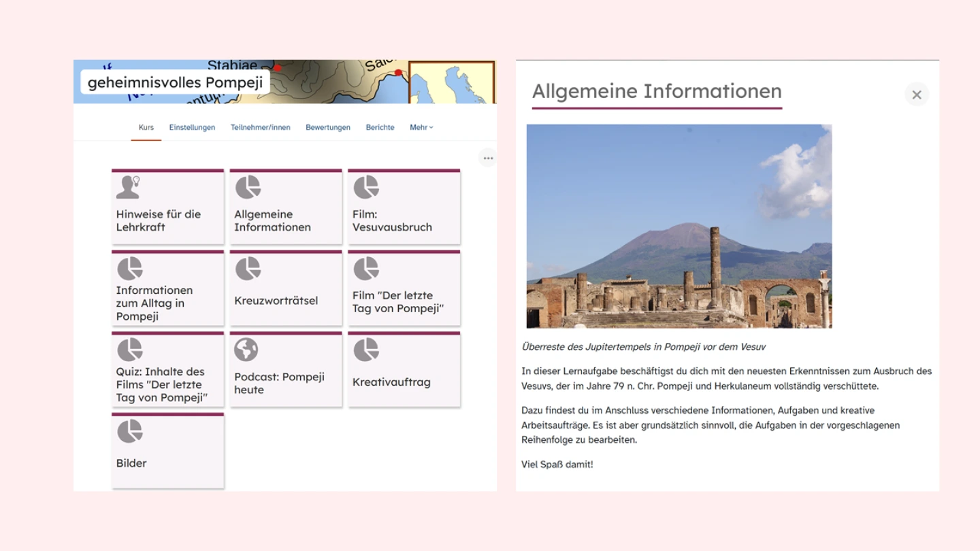The height and width of the screenshot is (551, 980).
Task: Click the geheimnisvolles Pompeji course title
Action: (175, 82)
